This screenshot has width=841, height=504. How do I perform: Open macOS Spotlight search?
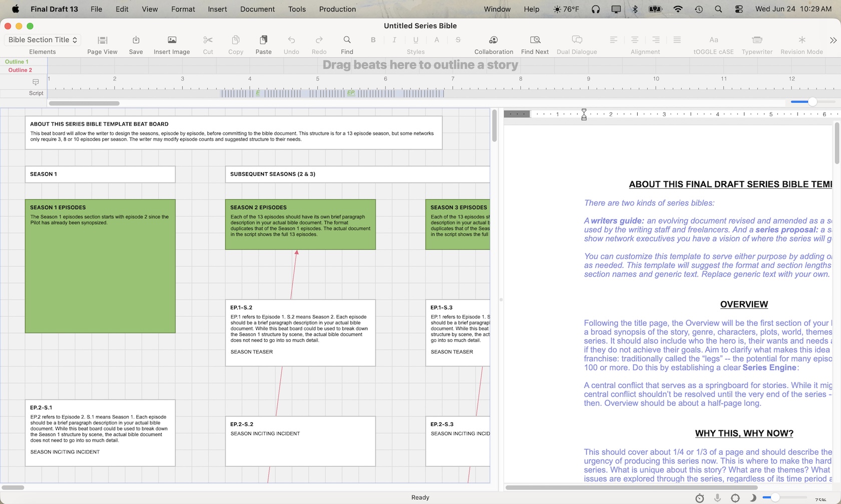[x=718, y=9]
